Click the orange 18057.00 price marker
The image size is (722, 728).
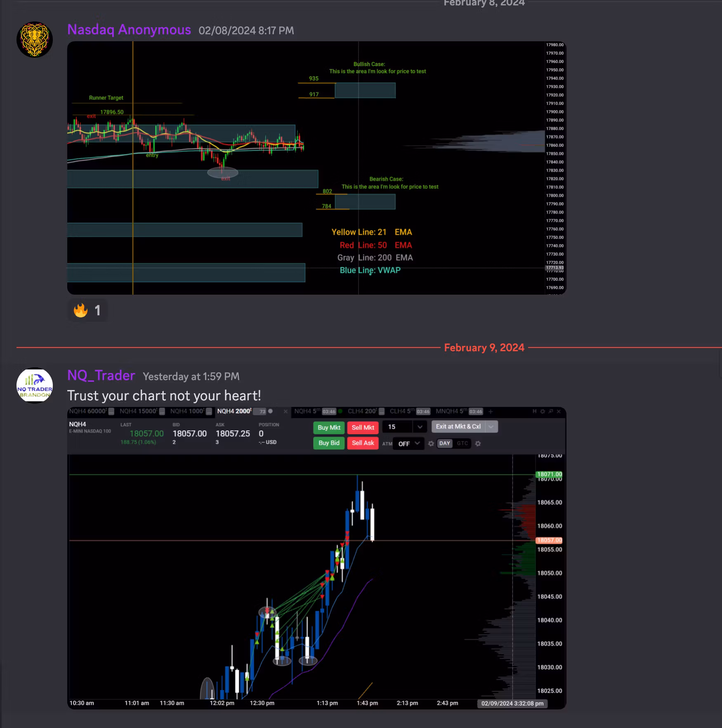tap(549, 540)
